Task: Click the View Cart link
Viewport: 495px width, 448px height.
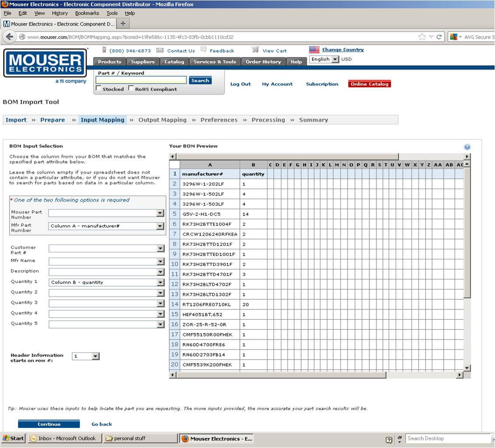Action: [x=274, y=51]
